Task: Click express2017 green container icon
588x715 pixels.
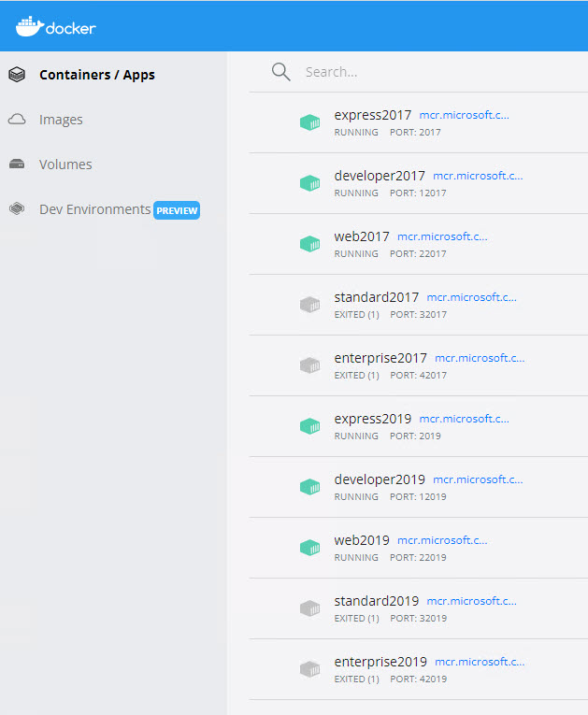Action: (x=309, y=122)
